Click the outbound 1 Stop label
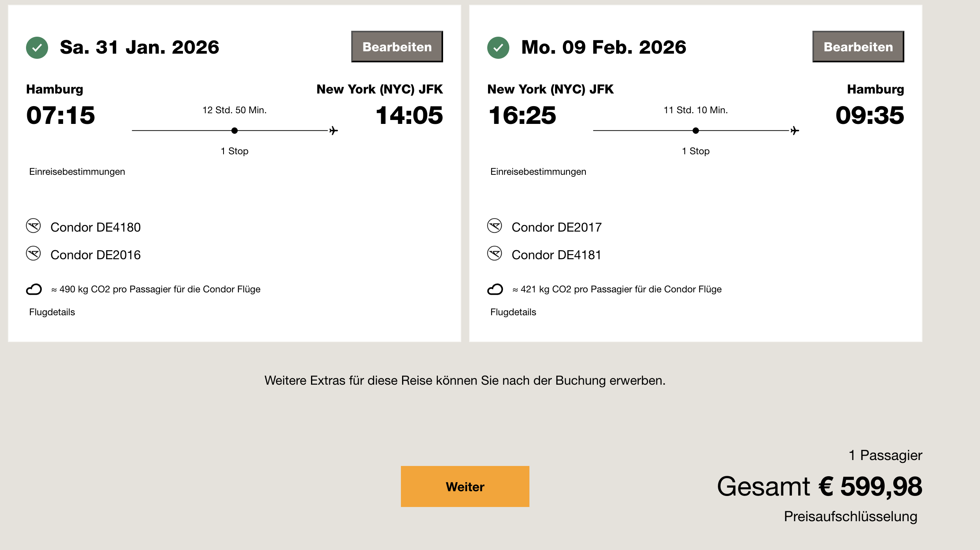The height and width of the screenshot is (550, 980). click(x=235, y=151)
